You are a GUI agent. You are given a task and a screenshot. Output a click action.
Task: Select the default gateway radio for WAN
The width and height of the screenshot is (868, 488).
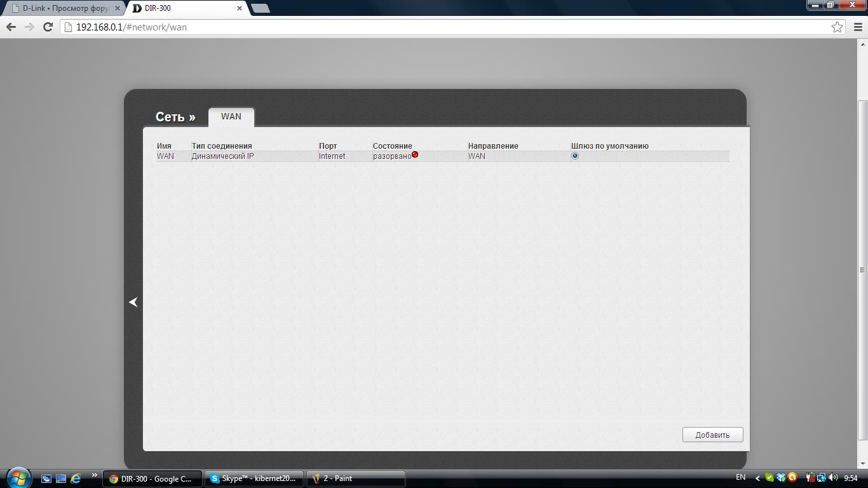pyautogui.click(x=574, y=156)
